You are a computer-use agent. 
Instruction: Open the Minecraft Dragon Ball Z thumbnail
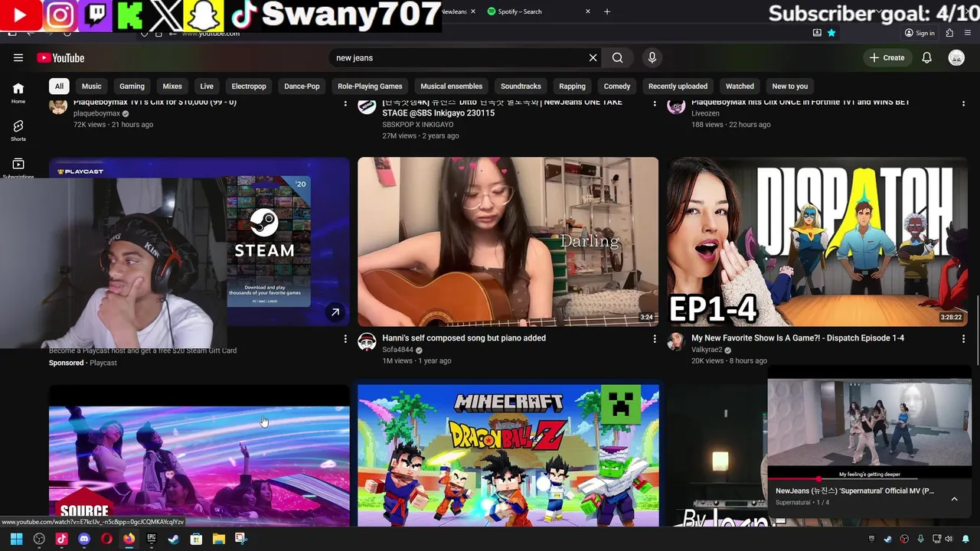[508, 455]
